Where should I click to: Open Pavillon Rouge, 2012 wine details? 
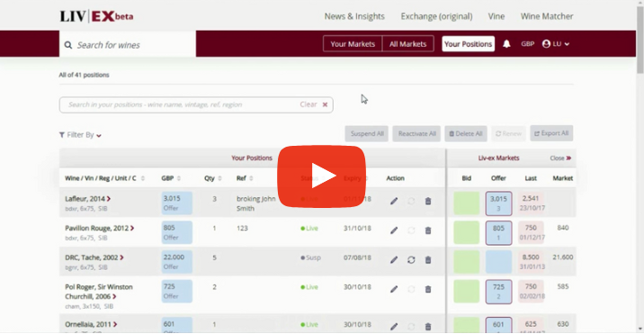tap(100, 228)
